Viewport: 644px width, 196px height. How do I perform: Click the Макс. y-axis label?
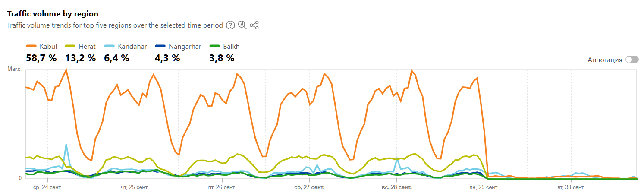pos(14,69)
